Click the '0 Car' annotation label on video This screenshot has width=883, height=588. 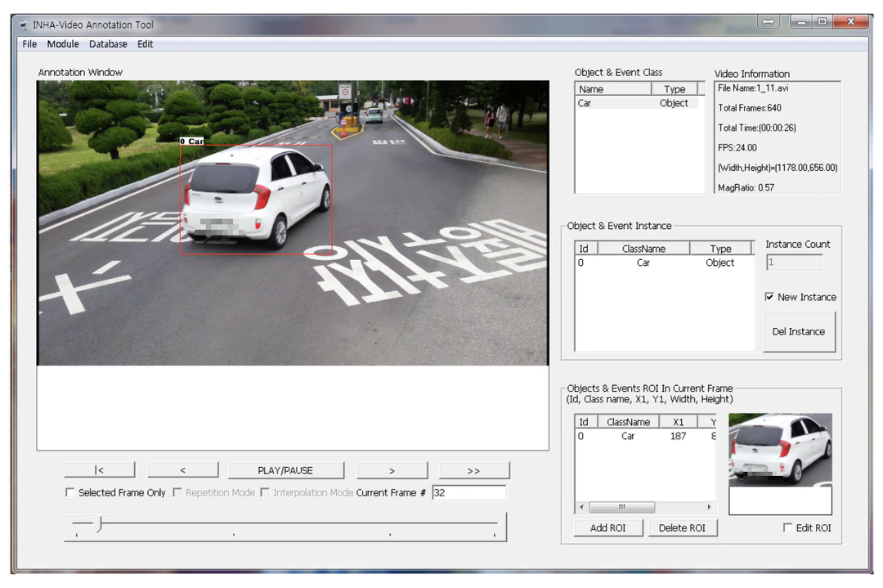(191, 141)
